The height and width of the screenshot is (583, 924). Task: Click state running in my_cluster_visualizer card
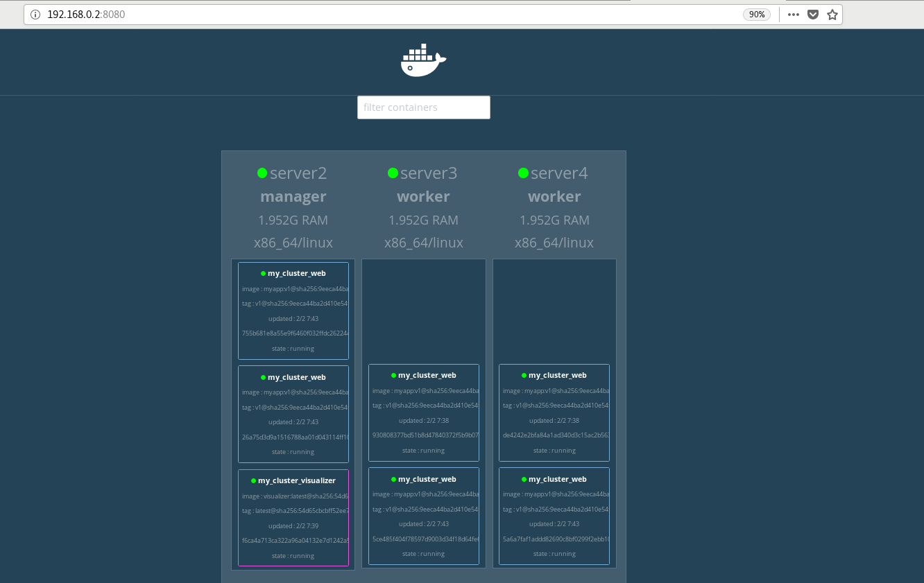293,556
